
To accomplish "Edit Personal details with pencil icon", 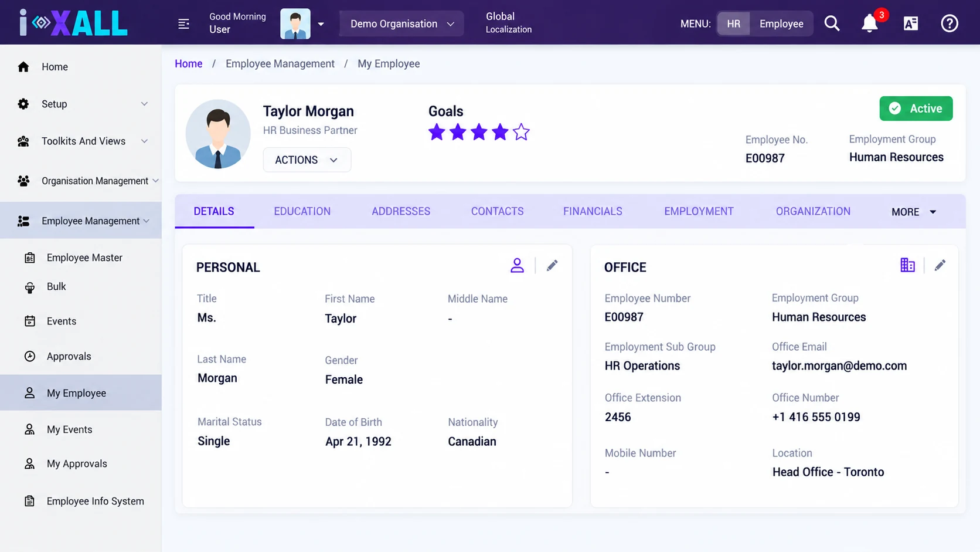I will click(552, 266).
